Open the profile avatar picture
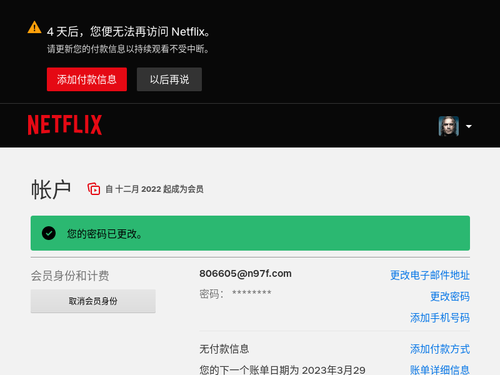Viewport: 500px width, 375px height. coord(449,126)
